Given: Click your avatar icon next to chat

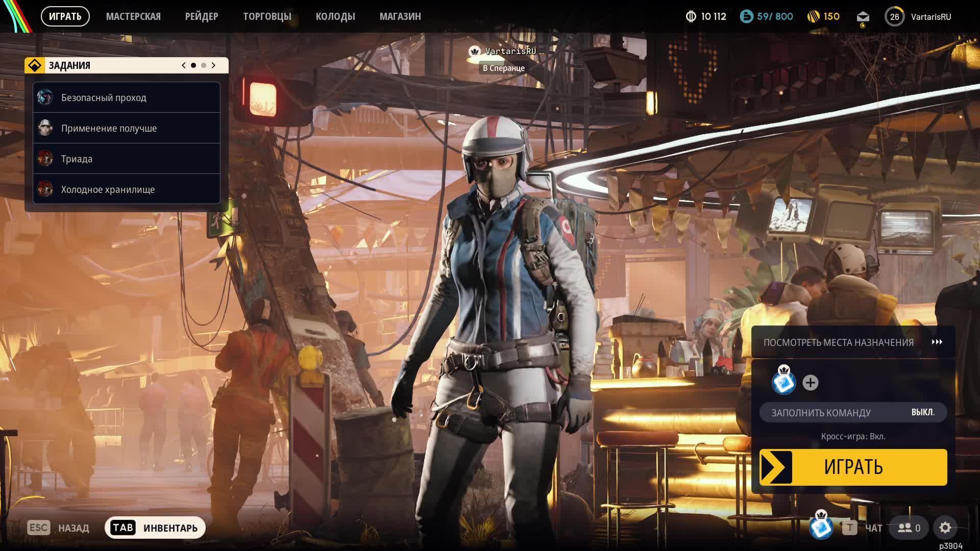Looking at the screenshot, I should pyautogui.click(x=821, y=526).
